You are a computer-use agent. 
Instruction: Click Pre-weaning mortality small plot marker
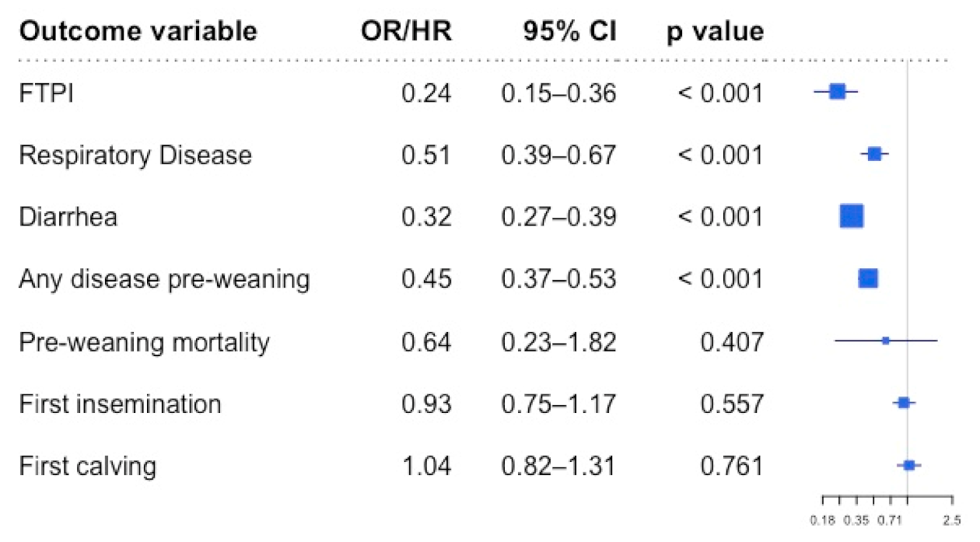[x=885, y=341]
